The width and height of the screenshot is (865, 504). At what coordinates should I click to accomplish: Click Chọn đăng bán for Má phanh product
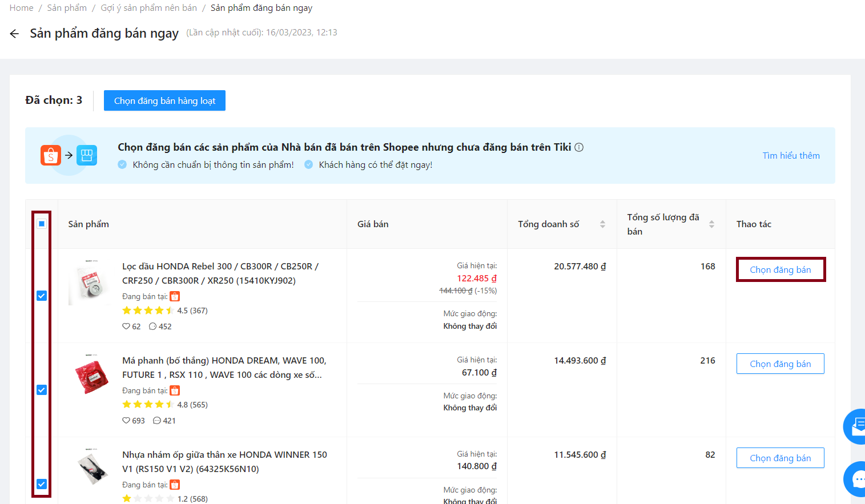pyautogui.click(x=780, y=364)
